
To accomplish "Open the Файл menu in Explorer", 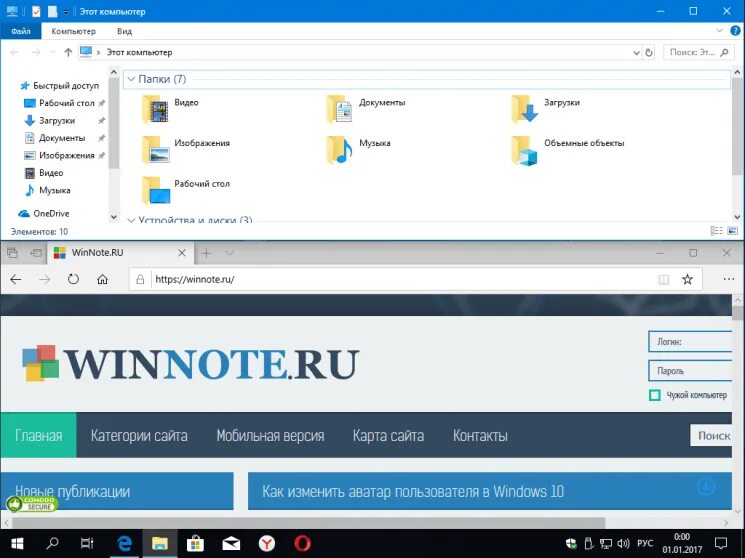I will 20,31.
